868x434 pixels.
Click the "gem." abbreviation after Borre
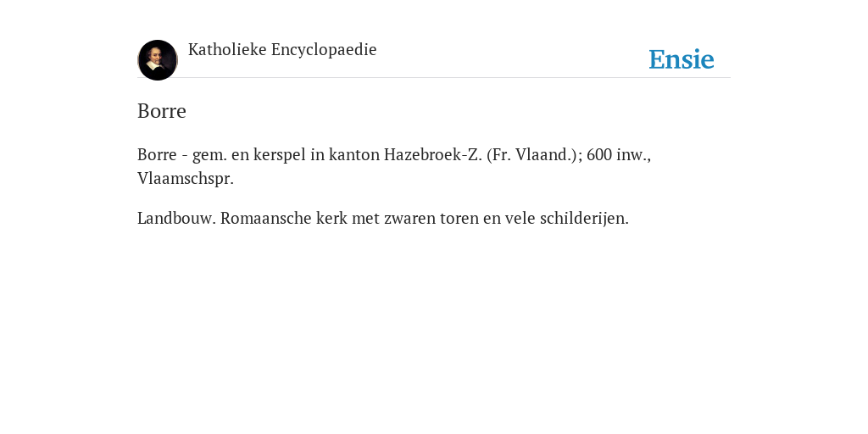point(210,156)
